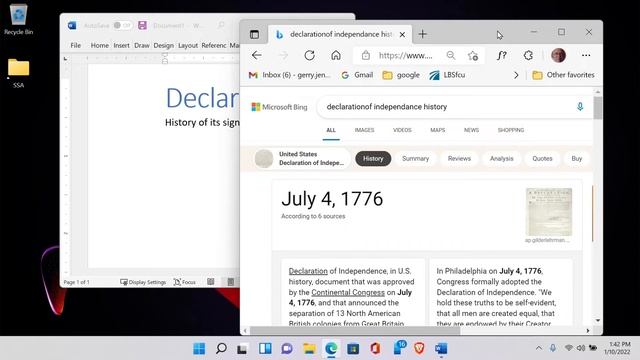The width and height of the screenshot is (640, 360).
Task: Open the Recycle Bin desktop icon
Action: click(x=18, y=19)
